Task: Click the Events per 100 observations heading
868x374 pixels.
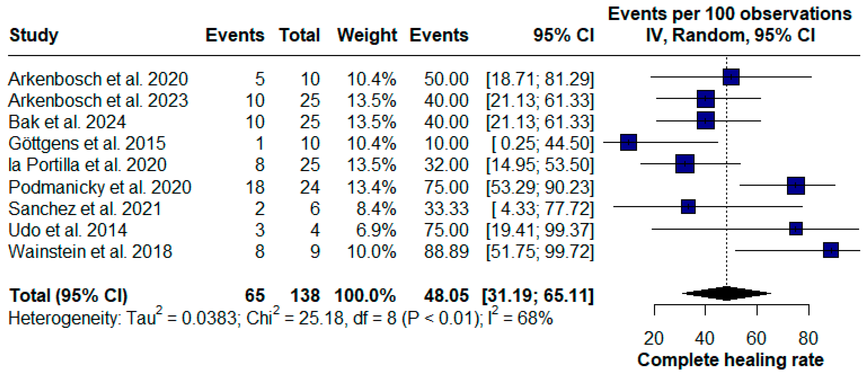Action: click(x=730, y=14)
